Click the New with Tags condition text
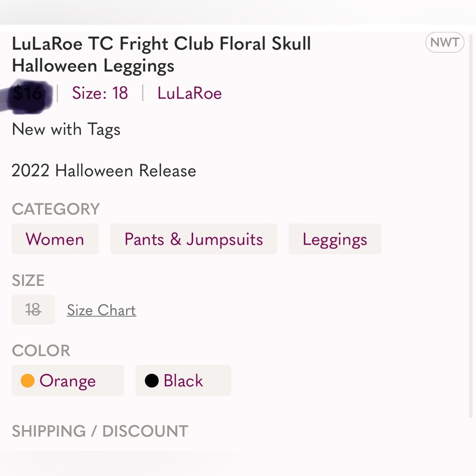The height and width of the screenshot is (476, 476). pyautogui.click(x=66, y=129)
